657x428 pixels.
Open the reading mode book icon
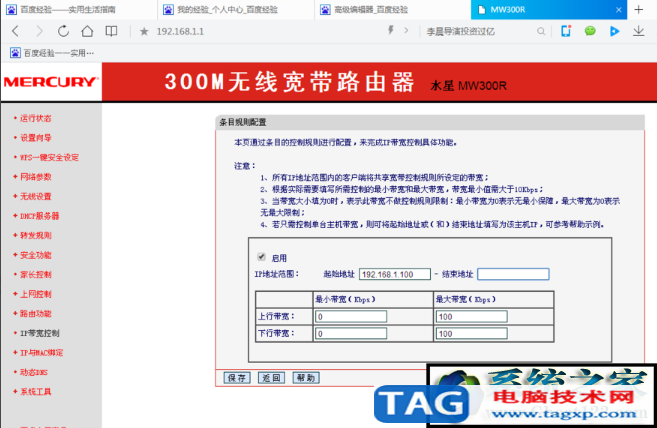pos(111,31)
